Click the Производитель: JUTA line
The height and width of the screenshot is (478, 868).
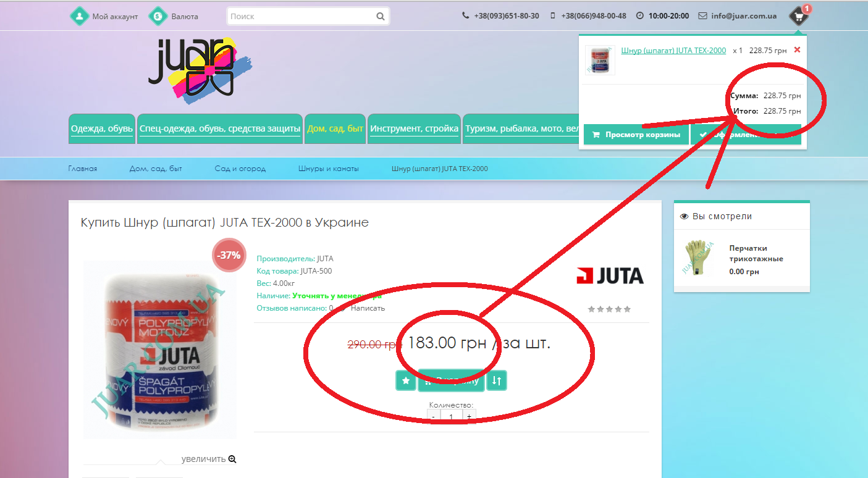(295, 259)
